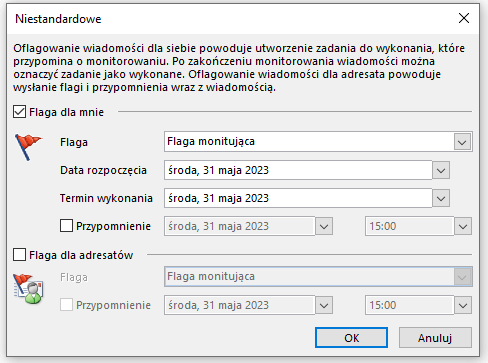Expand the recipients' reminder date dropdown arrow
This screenshot has width=488, height=363.
(x=324, y=305)
